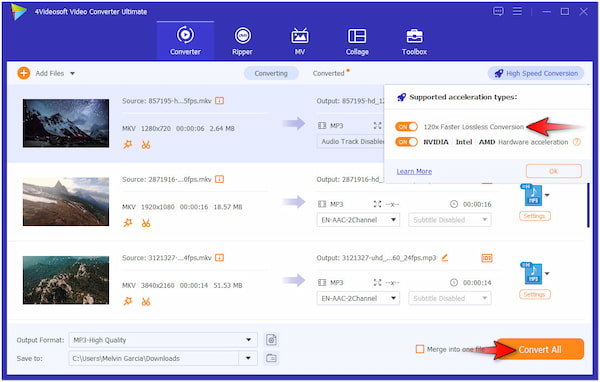Open the Collage module

tap(357, 41)
